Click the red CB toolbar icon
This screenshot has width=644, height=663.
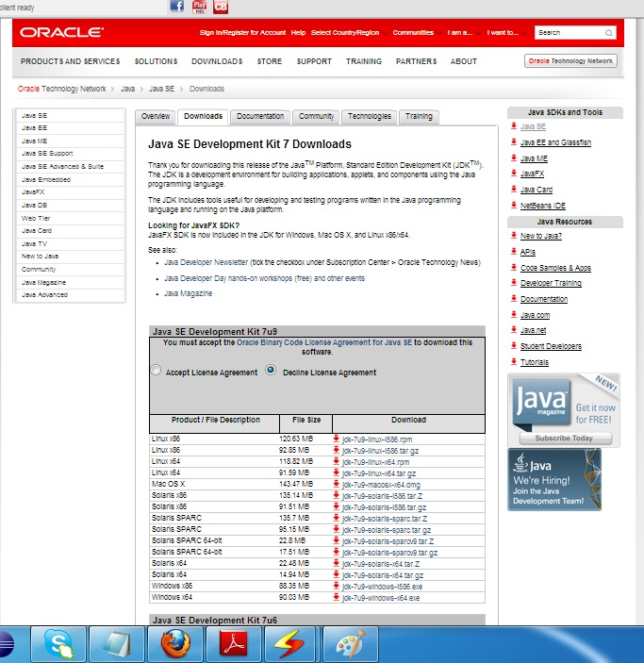221,7
